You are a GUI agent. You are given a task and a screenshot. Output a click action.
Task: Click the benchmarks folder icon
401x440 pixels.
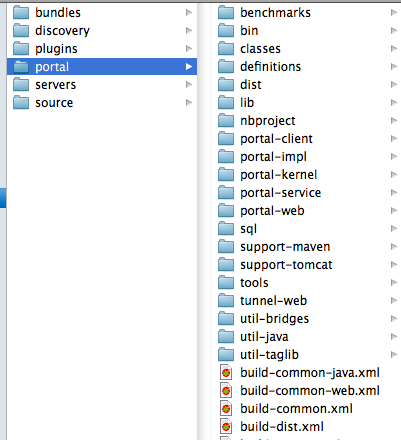pos(226,13)
